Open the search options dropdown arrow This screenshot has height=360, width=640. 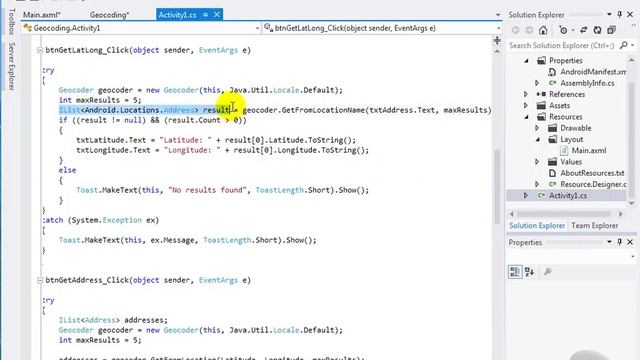pos(632,45)
